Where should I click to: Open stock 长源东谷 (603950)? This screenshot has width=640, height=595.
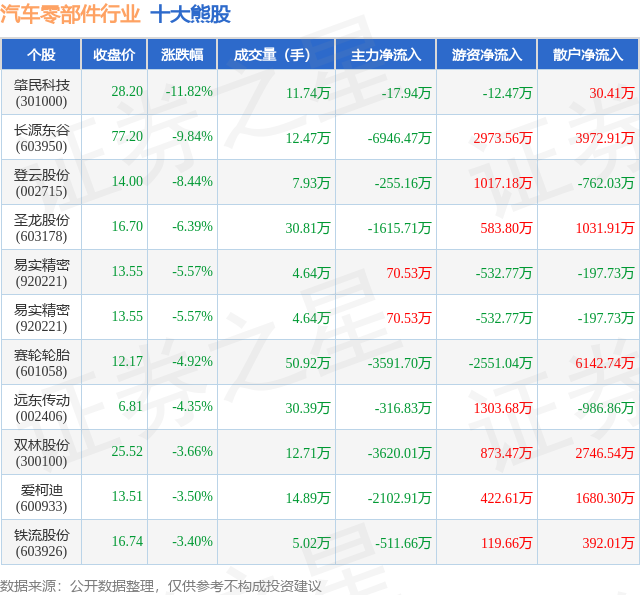[x=41, y=138]
